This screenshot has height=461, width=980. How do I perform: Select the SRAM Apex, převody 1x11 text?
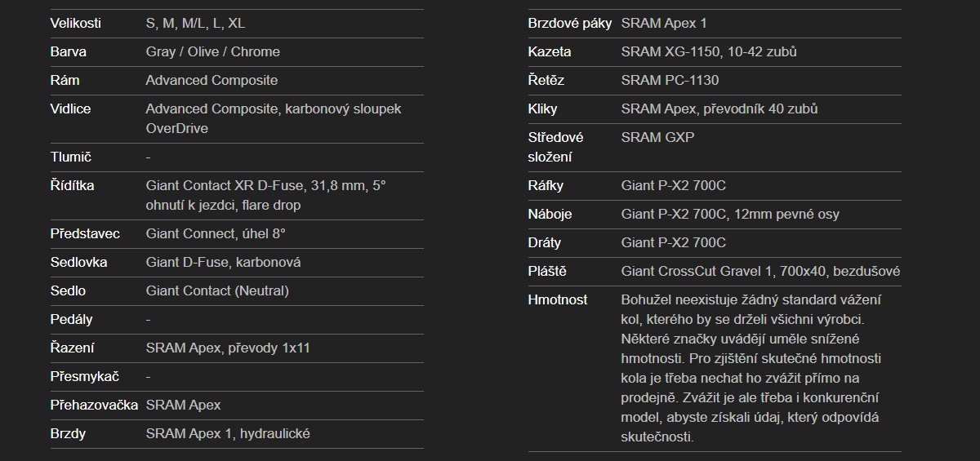228,348
